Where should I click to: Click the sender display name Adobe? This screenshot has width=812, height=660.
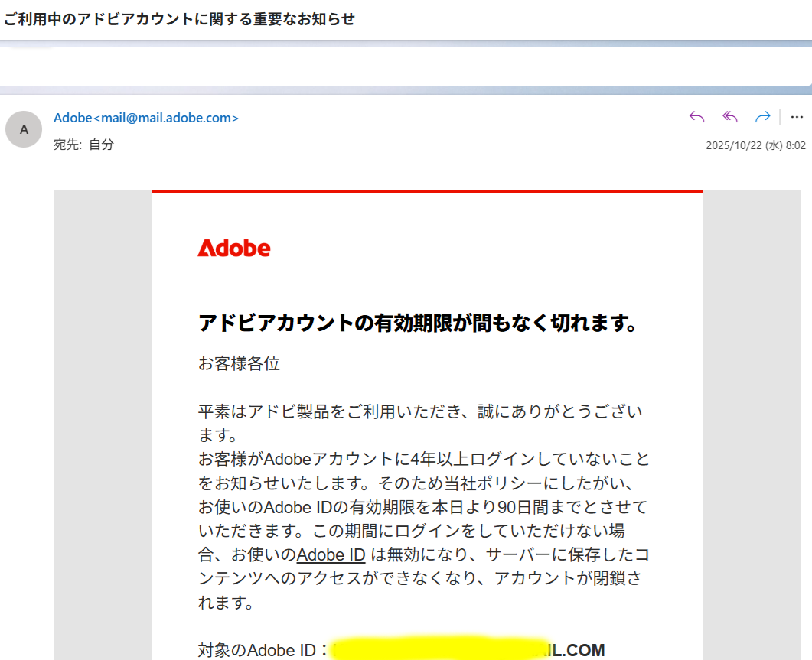pyautogui.click(x=72, y=119)
